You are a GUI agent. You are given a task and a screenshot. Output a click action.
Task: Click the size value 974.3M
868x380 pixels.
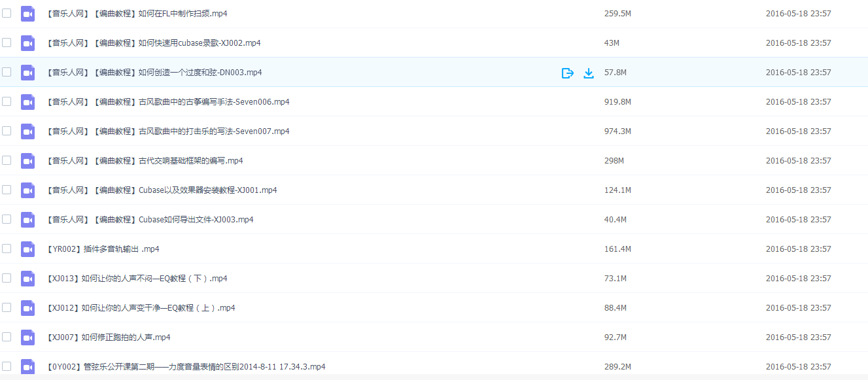(x=617, y=131)
